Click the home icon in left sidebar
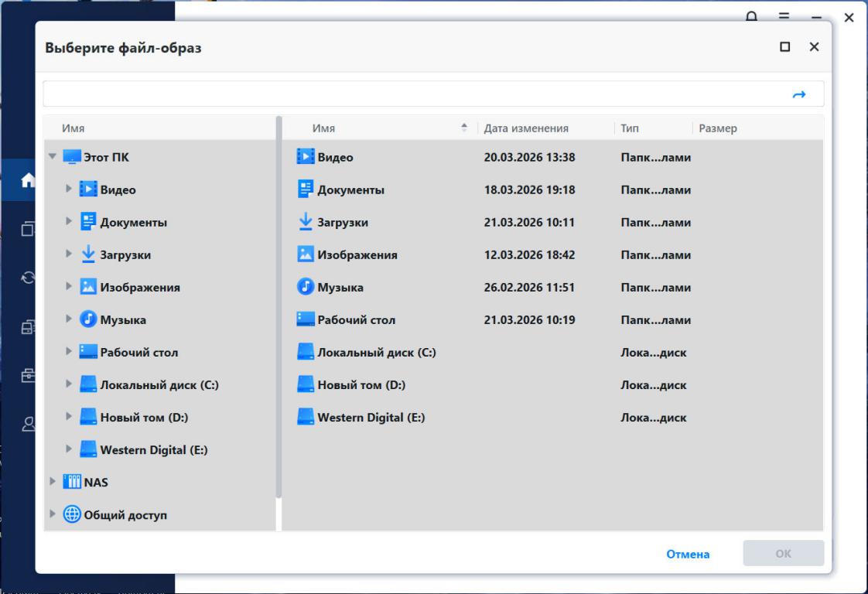868x594 pixels. [x=29, y=181]
